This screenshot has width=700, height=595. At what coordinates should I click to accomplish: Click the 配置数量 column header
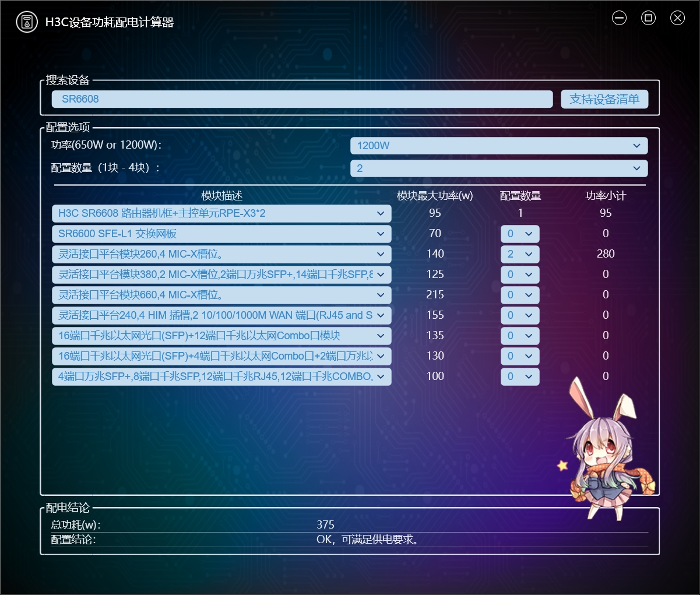pyautogui.click(x=520, y=196)
